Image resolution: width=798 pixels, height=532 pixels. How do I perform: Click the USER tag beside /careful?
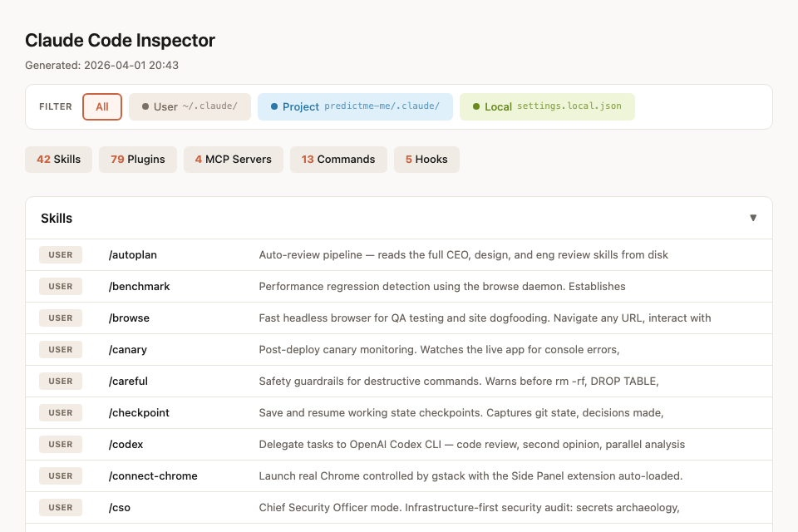click(60, 381)
